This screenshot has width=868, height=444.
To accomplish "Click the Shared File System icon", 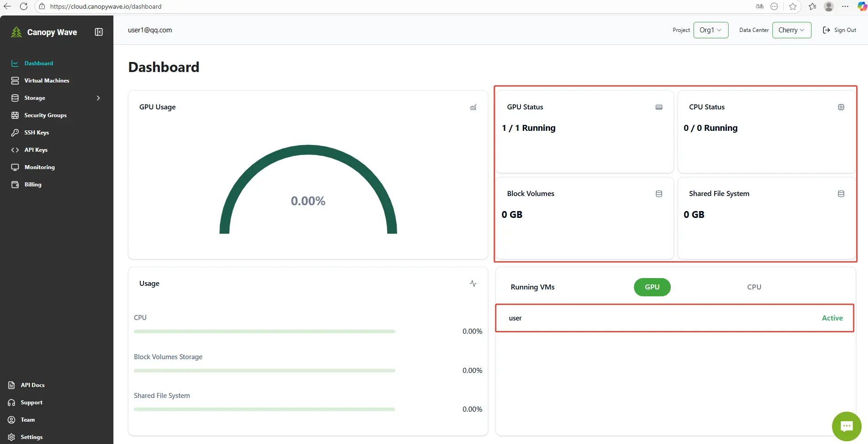I will (841, 194).
